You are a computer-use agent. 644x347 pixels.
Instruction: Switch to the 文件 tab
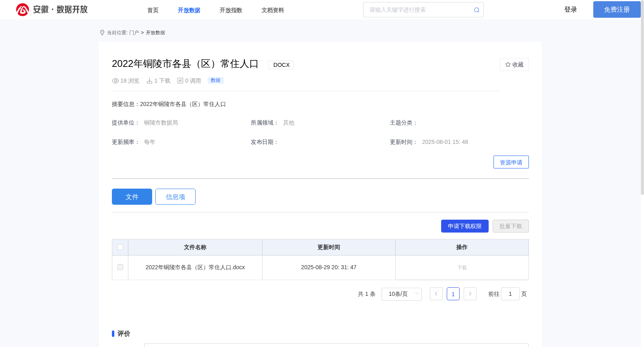[x=132, y=197]
